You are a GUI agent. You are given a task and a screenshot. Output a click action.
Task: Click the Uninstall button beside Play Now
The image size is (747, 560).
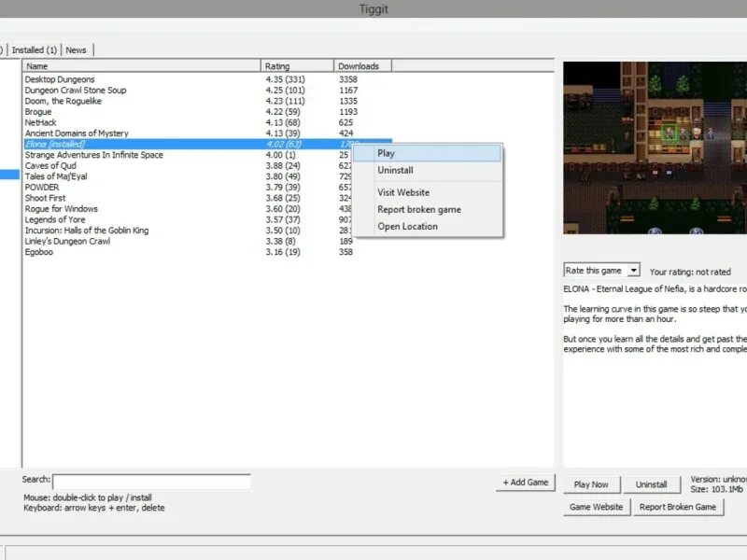coord(651,484)
